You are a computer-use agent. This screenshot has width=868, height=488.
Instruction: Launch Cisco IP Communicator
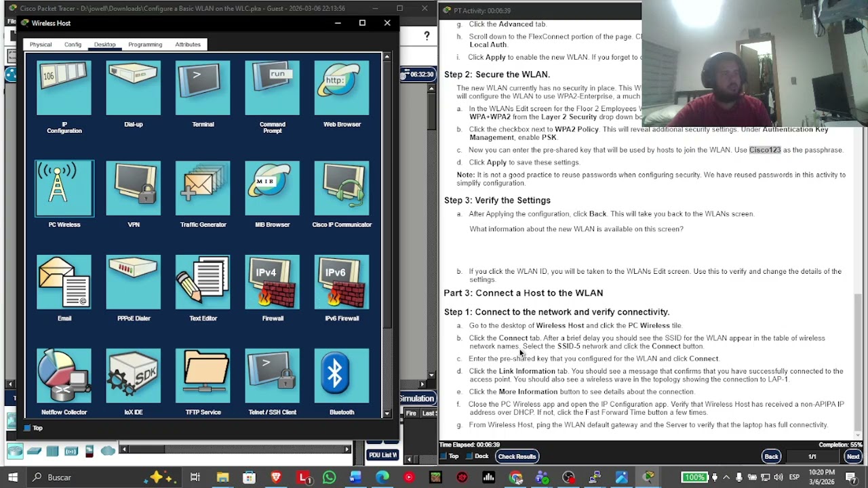[x=342, y=195]
